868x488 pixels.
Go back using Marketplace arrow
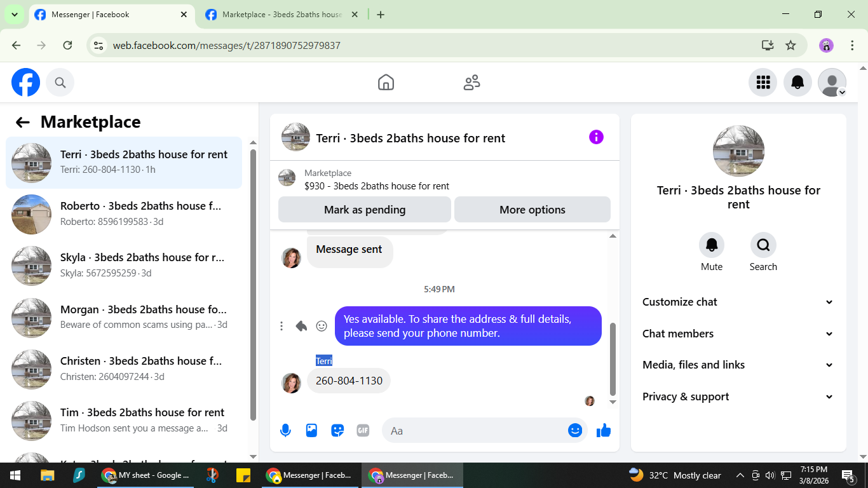point(23,122)
